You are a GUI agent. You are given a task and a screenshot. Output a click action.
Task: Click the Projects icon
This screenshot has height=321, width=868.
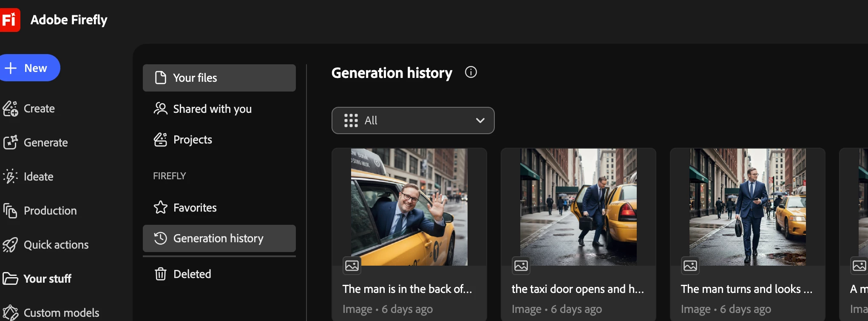pyautogui.click(x=160, y=139)
